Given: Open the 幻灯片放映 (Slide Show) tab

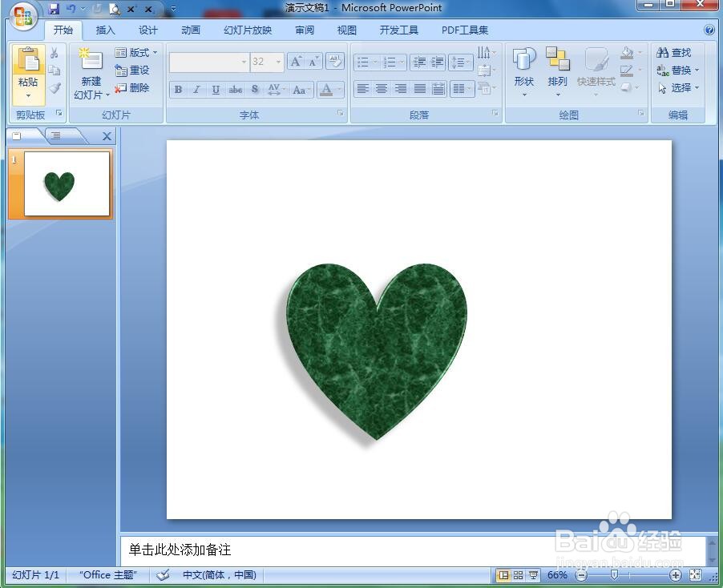Looking at the screenshot, I should (246, 30).
